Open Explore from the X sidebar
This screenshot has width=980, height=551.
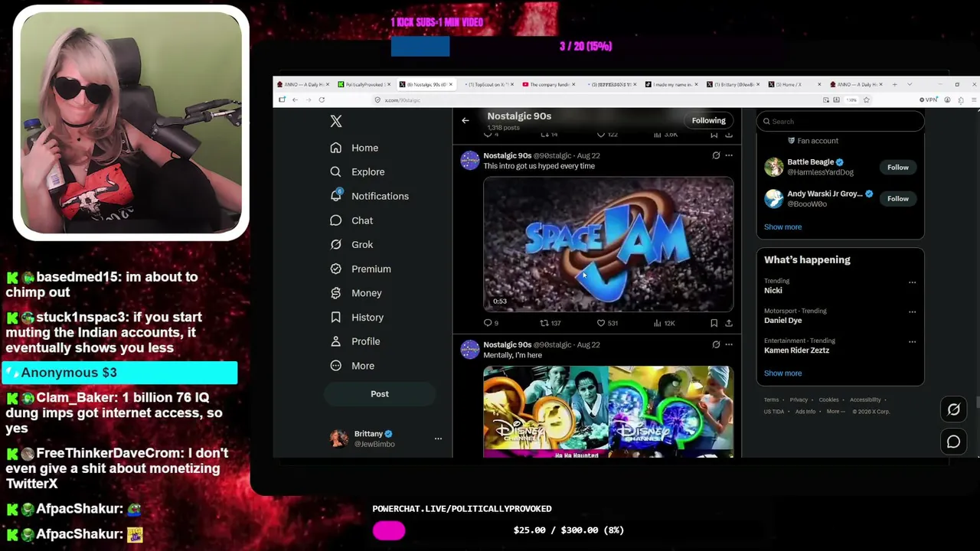(x=358, y=172)
